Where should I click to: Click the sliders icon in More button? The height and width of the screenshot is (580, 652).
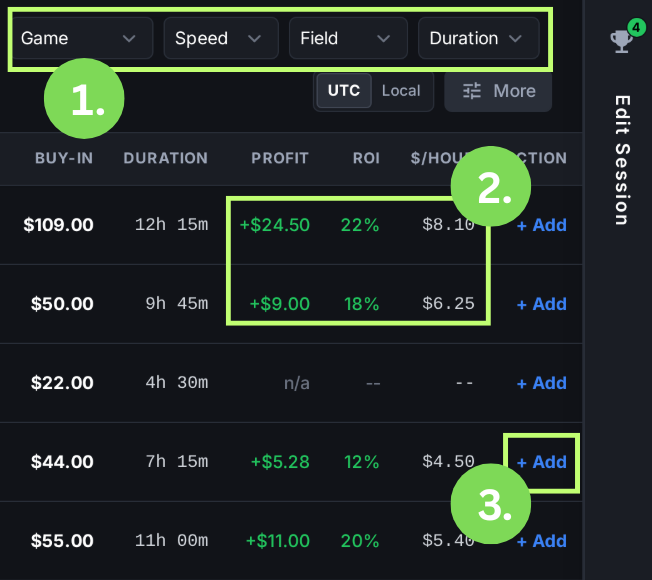point(472,91)
